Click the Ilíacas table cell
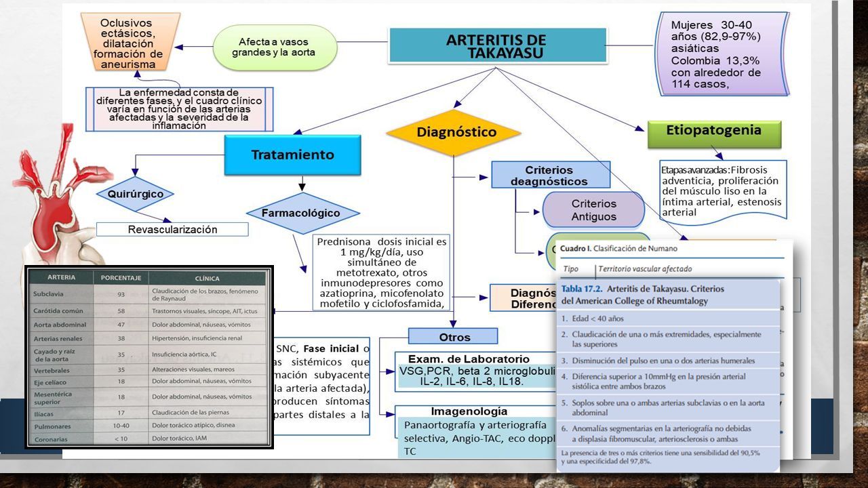The height and width of the screenshot is (488, 868). [62, 413]
